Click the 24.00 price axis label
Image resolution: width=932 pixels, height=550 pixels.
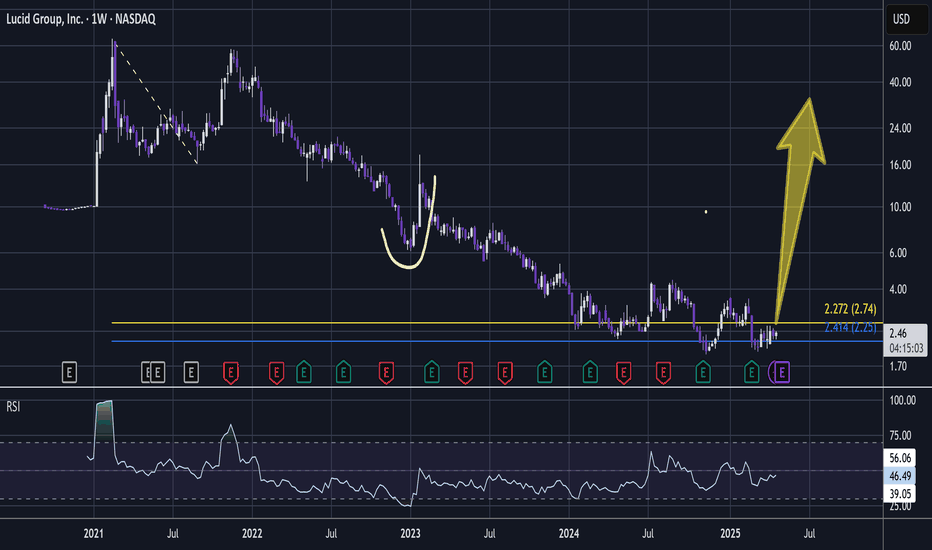pyautogui.click(x=900, y=128)
